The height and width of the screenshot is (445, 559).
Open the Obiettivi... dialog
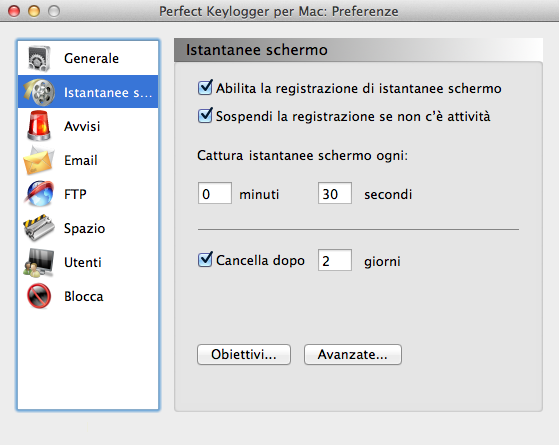point(244,354)
